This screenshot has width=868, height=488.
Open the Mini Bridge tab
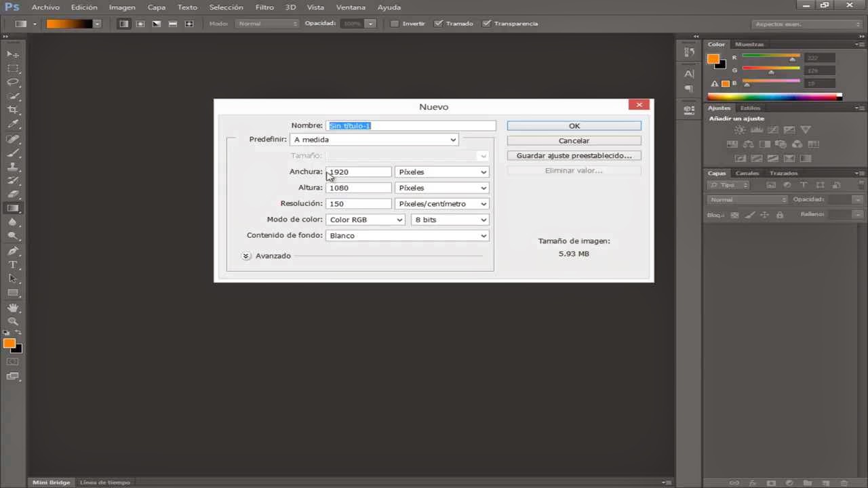[52, 483]
